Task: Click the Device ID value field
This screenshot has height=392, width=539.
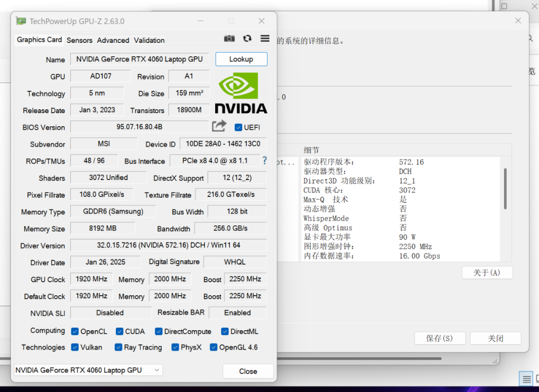Action: pyautogui.click(x=223, y=144)
